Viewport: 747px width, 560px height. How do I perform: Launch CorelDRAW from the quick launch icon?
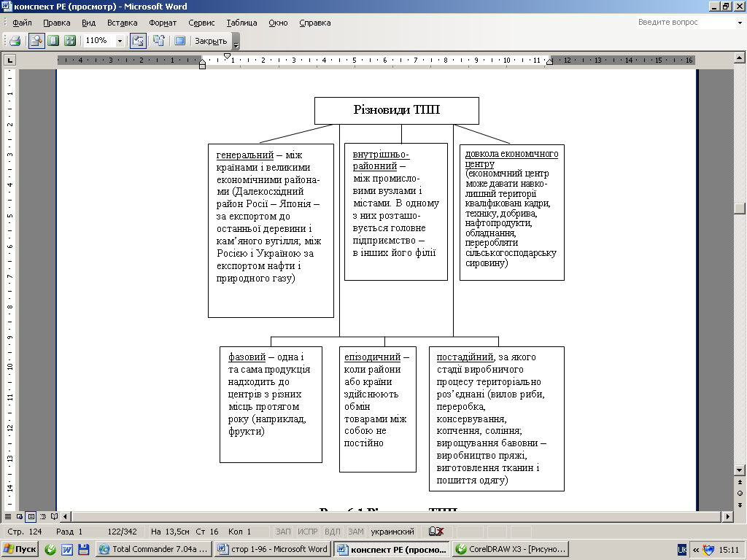click(x=50, y=549)
